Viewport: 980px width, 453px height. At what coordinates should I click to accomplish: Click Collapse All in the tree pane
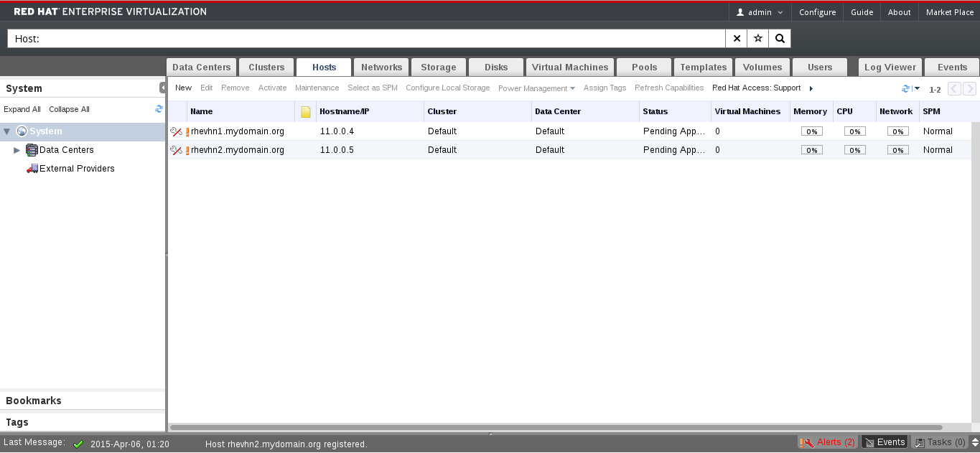click(69, 109)
